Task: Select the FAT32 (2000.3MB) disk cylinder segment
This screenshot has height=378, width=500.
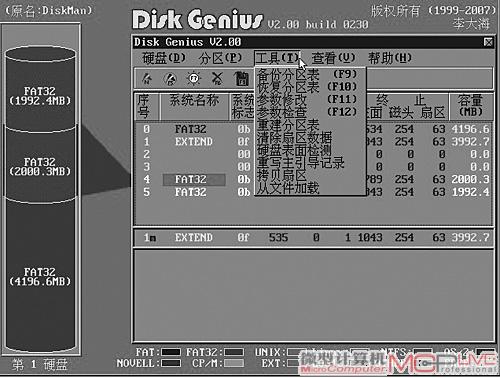Action: click(x=40, y=167)
